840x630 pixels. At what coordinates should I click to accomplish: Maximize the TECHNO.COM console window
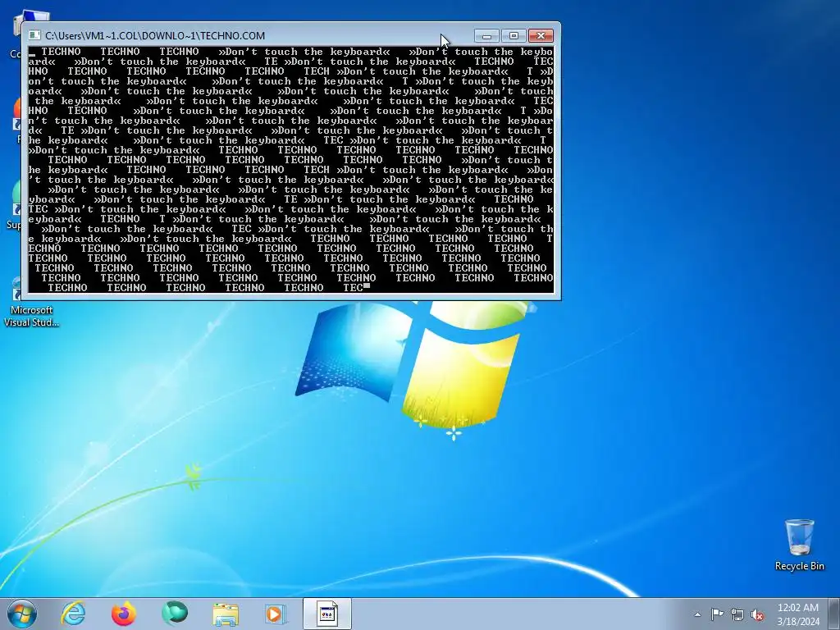click(514, 36)
